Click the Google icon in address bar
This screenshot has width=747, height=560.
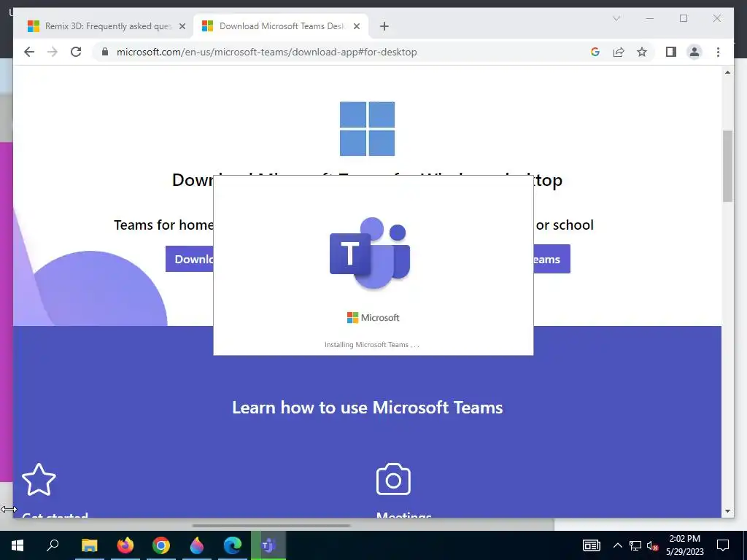coord(595,52)
